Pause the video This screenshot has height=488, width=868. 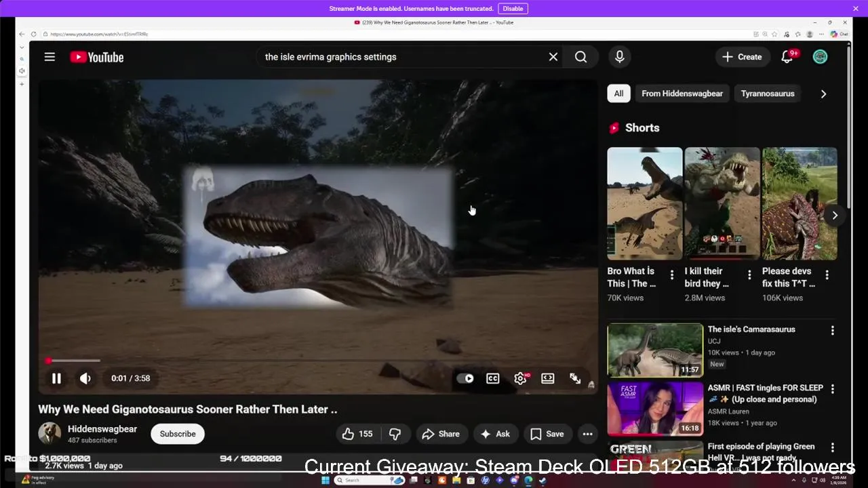pos(56,378)
